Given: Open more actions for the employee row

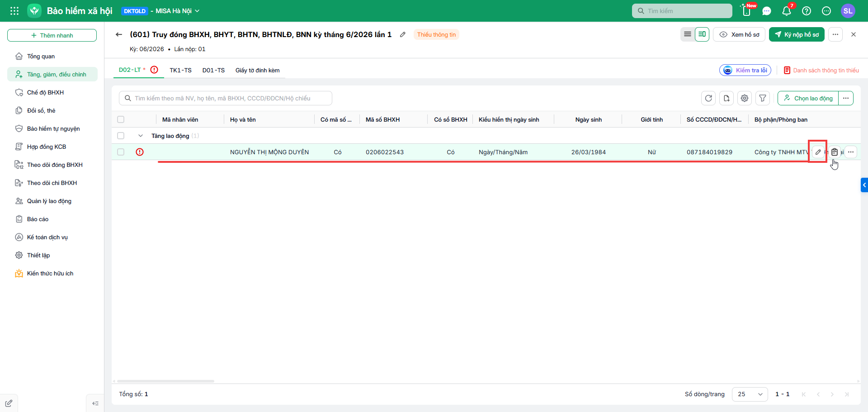Looking at the screenshot, I should [x=851, y=152].
